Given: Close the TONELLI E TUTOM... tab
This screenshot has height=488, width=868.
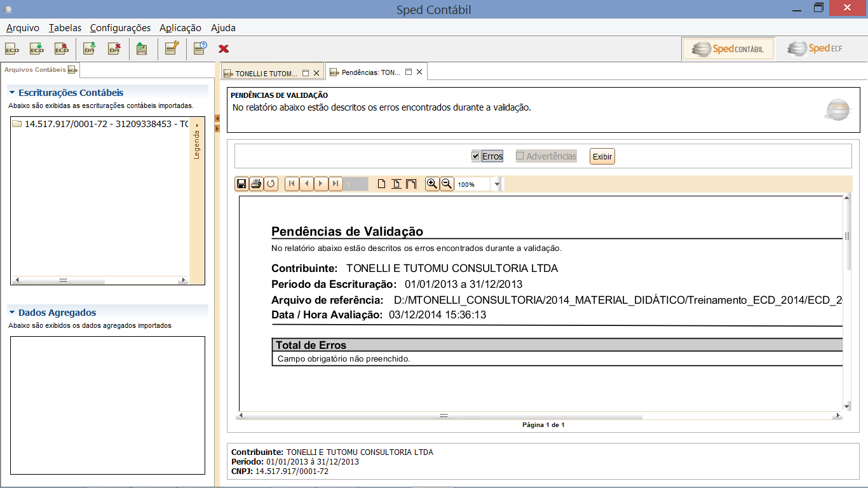Looking at the screenshot, I should click(x=316, y=73).
